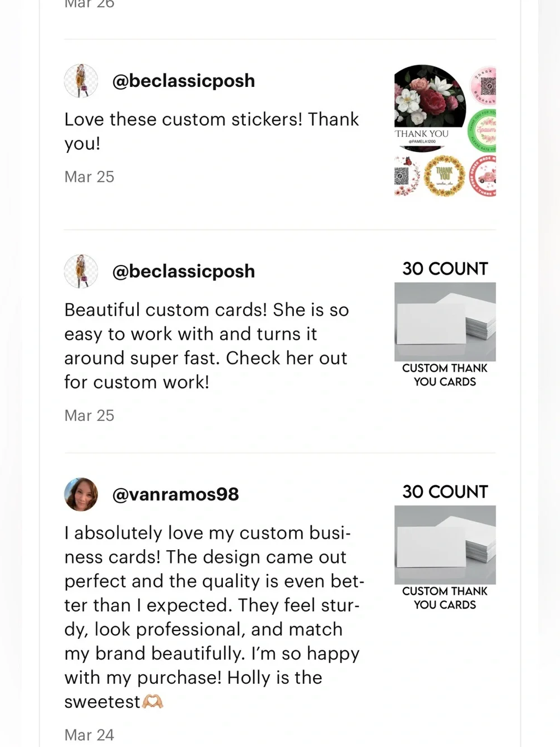Click the 'Beautiful custom cards' review text

click(x=207, y=346)
